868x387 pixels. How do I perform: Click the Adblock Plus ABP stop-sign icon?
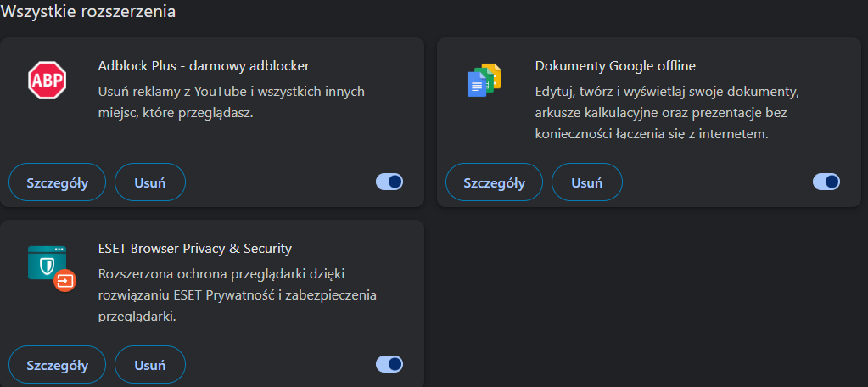pos(48,81)
